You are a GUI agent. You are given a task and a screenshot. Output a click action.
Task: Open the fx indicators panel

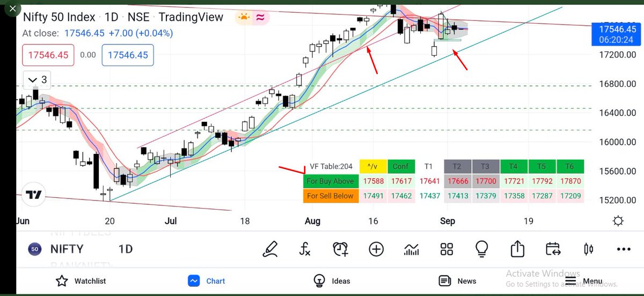pos(305,249)
